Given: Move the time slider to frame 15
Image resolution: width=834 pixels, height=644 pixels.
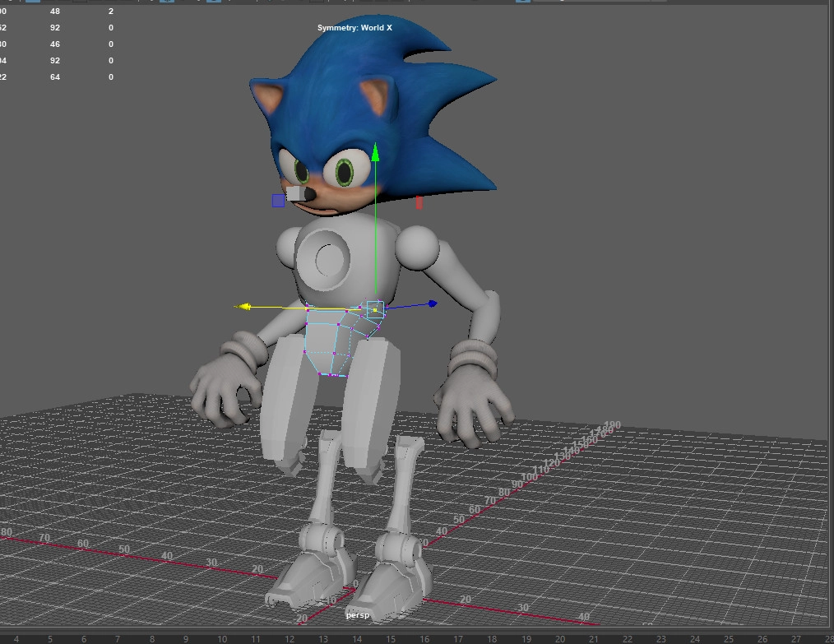Looking at the screenshot, I should 389,639.
